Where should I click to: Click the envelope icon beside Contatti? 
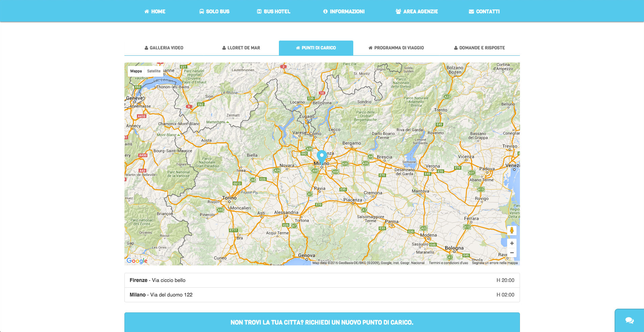[471, 11]
